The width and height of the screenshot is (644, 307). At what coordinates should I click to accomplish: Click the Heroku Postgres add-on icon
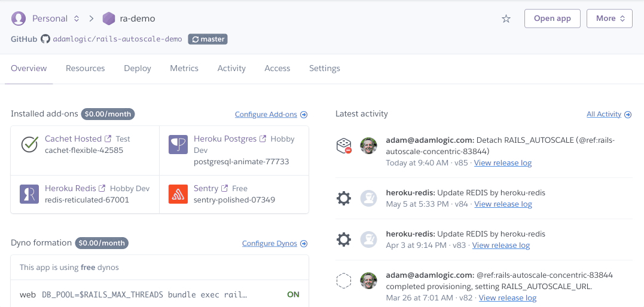tap(178, 145)
